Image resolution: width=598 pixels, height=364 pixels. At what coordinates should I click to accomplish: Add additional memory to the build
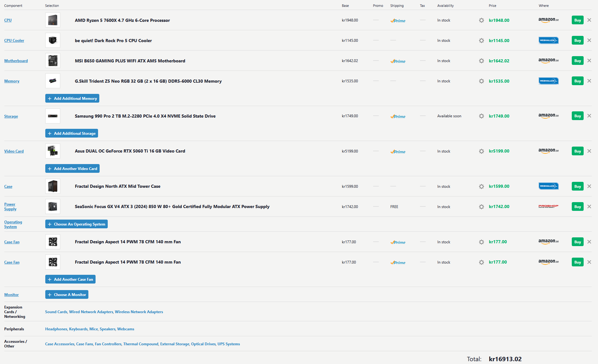click(x=72, y=98)
